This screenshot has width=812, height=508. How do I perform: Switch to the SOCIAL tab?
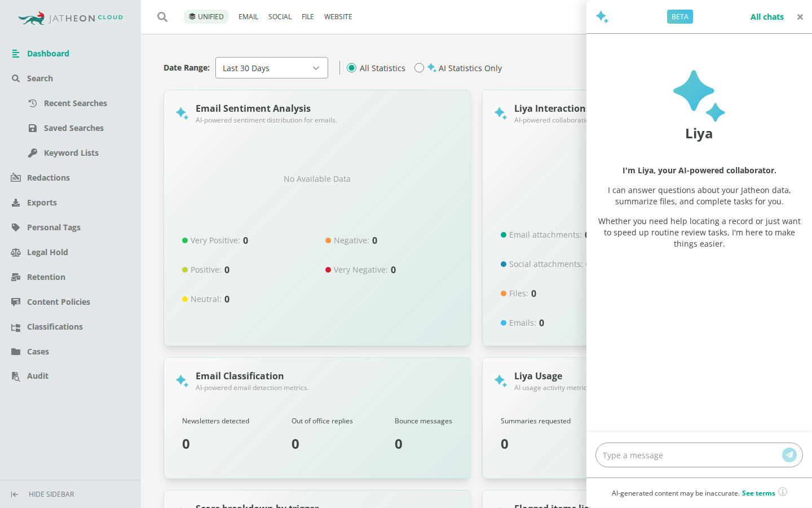pos(280,17)
